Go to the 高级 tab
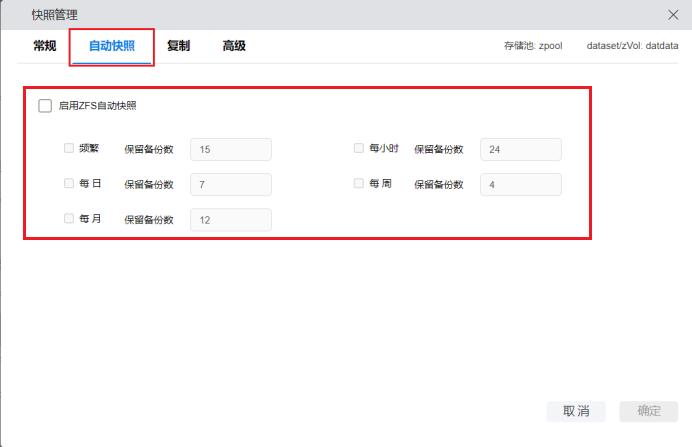 click(234, 46)
